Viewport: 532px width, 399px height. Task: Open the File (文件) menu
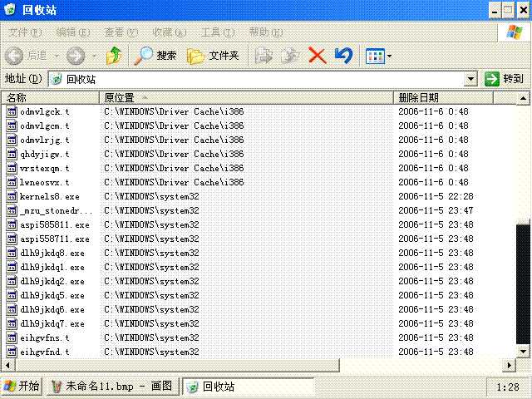(x=25, y=32)
